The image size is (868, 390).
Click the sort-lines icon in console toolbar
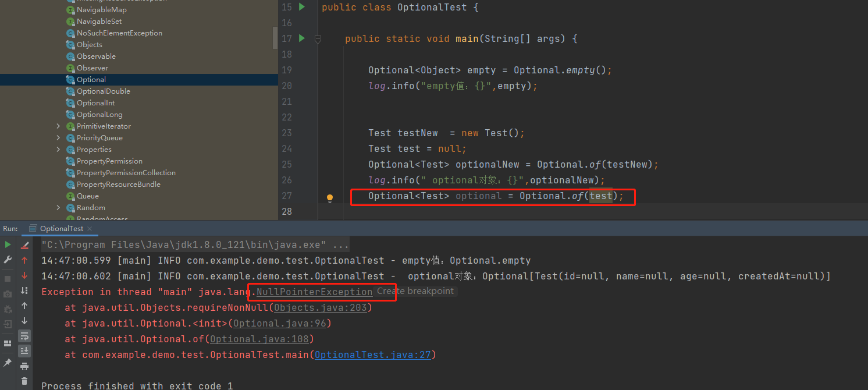coord(24,290)
